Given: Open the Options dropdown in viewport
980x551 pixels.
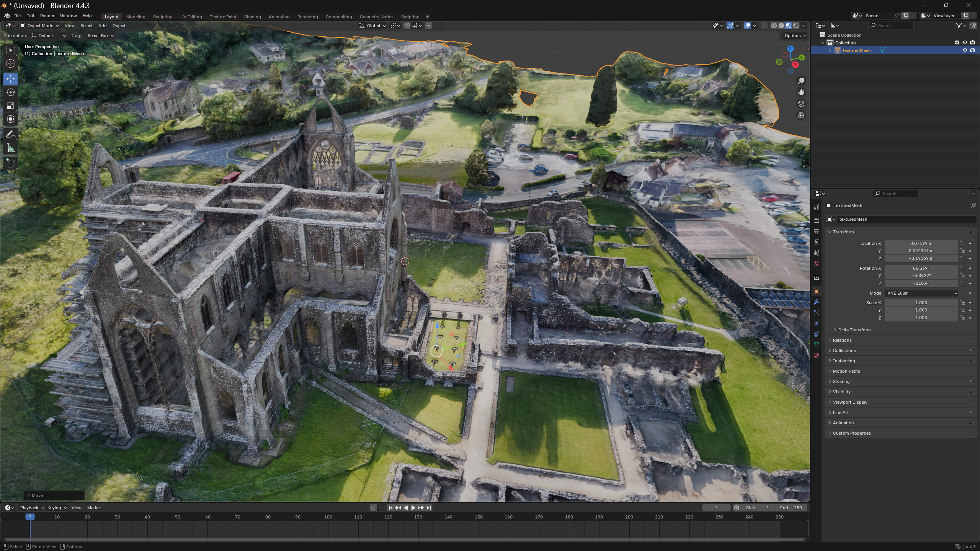Looking at the screenshot, I should point(795,36).
